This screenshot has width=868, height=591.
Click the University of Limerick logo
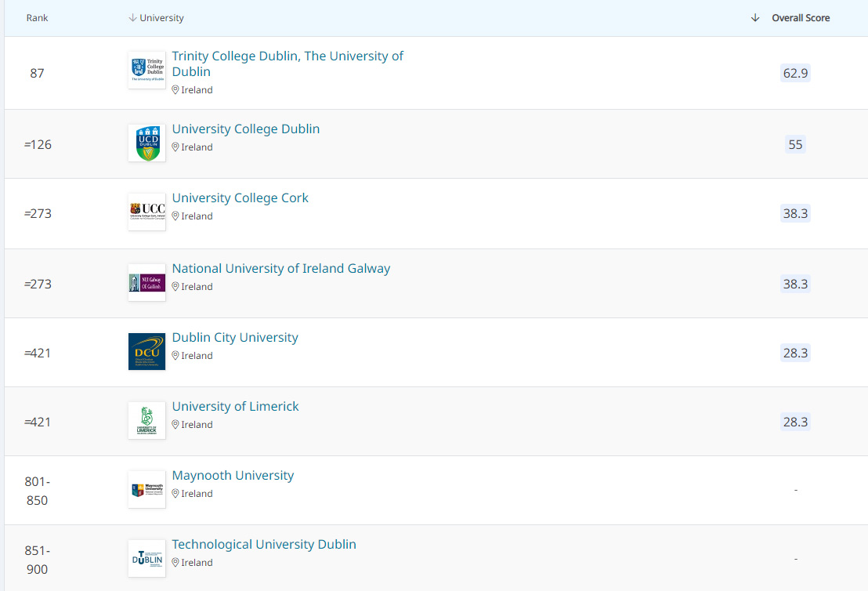click(x=146, y=420)
